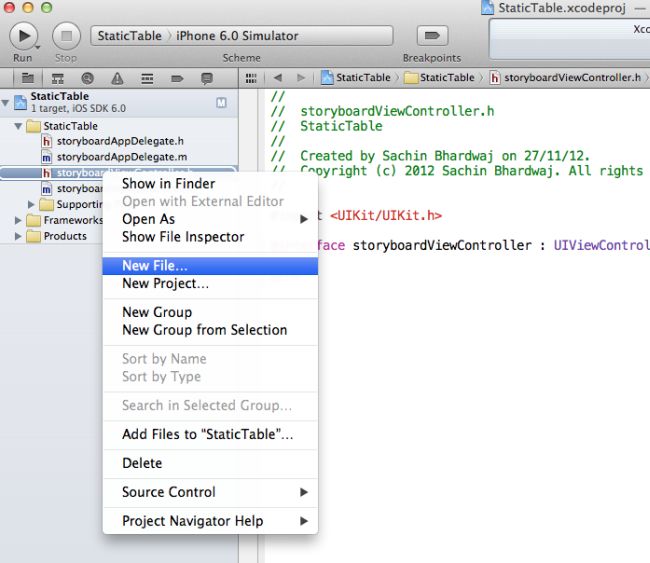Click the source control M status badge
Screen dimensions: 650x563
pos(221,102)
